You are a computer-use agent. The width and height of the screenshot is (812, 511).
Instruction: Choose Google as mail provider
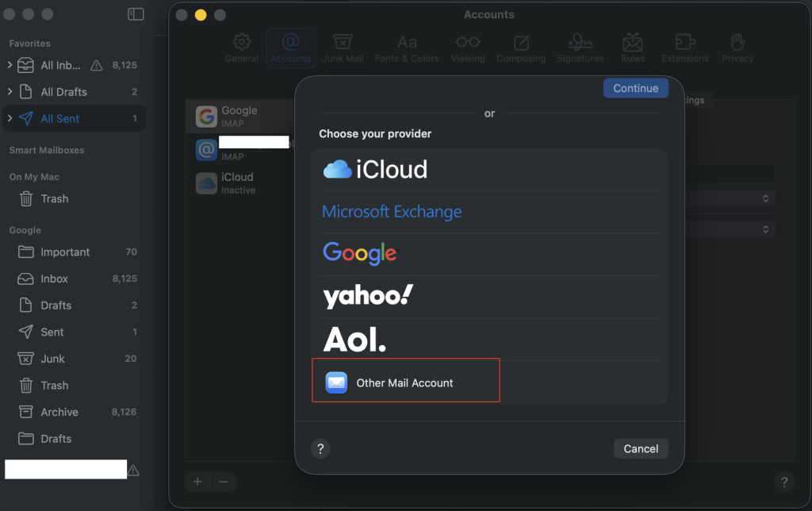[489, 254]
